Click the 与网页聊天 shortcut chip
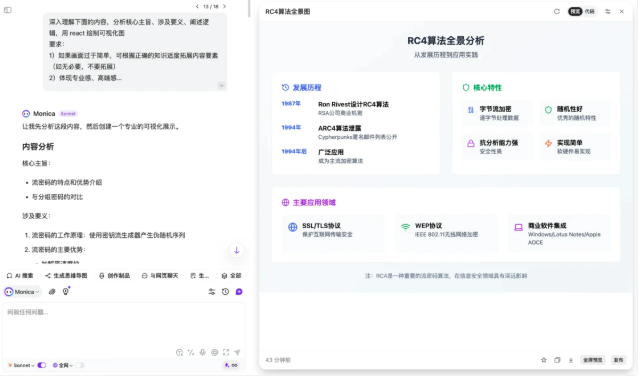Screen dimensions: 641x379 pyautogui.click(x=160, y=276)
